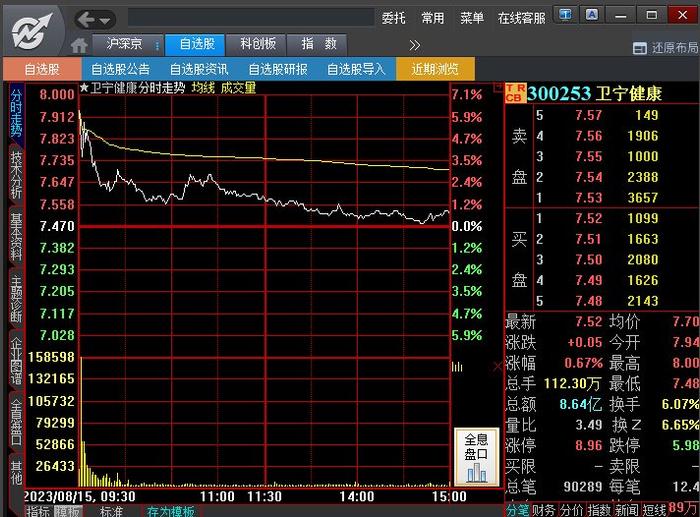This screenshot has height=517, width=700.
Task: Click the blue T toolbar icon
Action: (x=566, y=15)
